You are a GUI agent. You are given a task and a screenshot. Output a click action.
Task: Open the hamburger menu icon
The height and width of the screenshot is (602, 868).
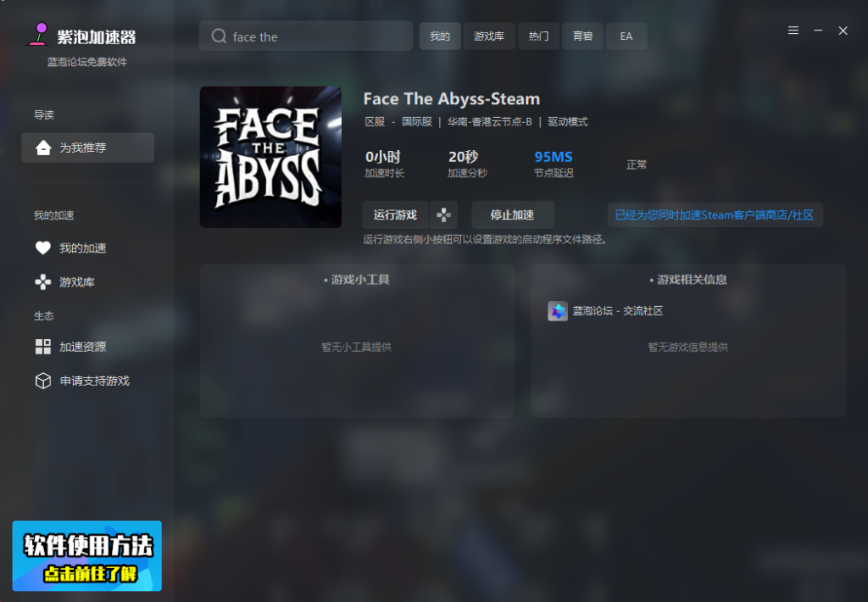[x=793, y=31]
